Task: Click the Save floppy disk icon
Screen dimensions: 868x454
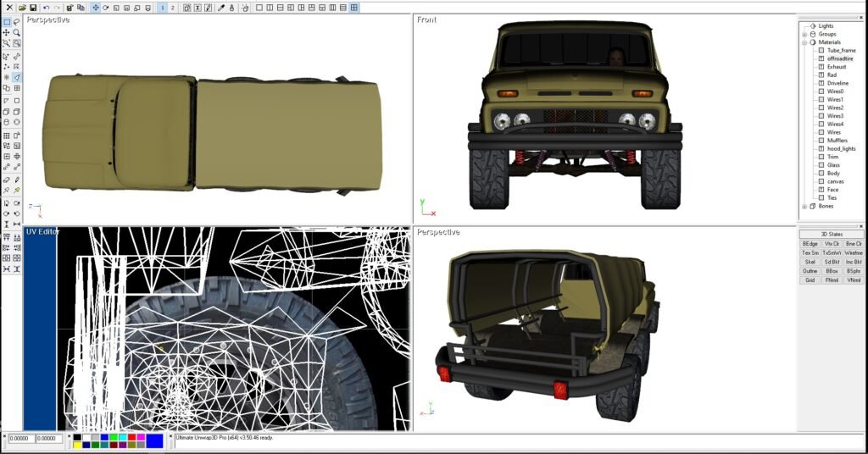Action: pos(32,8)
